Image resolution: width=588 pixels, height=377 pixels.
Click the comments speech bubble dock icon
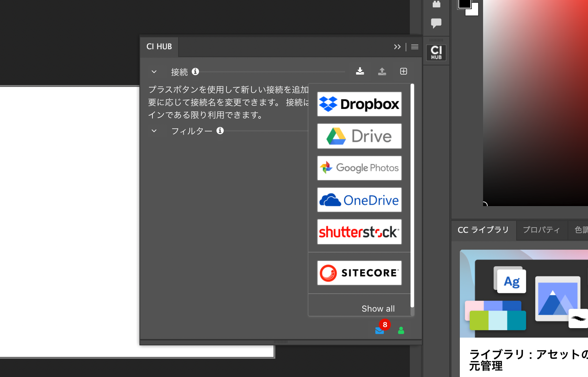pyautogui.click(x=436, y=23)
